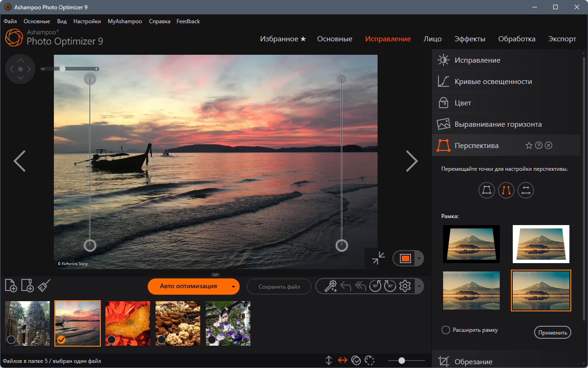Add Перспектива to favorites with star icon
Screen dimensions: 588x368
pyautogui.click(x=529, y=146)
